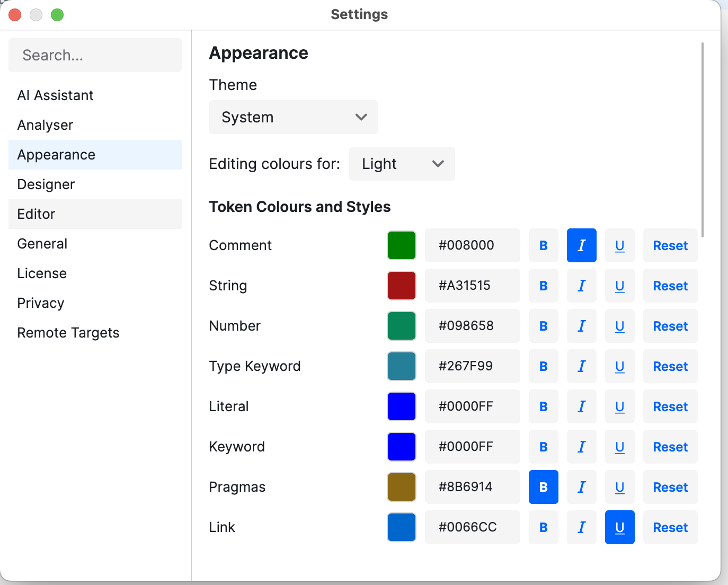Disable bold for Pragmas token
This screenshot has width=728, height=585.
[x=543, y=487]
